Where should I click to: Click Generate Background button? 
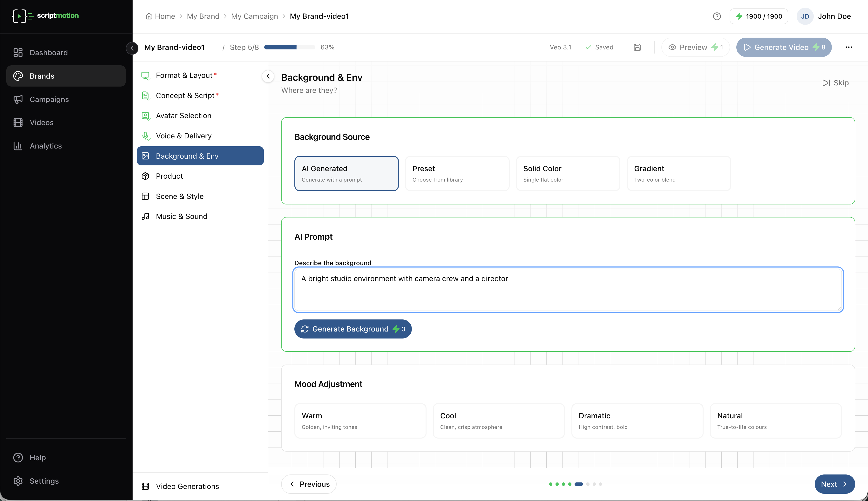click(353, 329)
